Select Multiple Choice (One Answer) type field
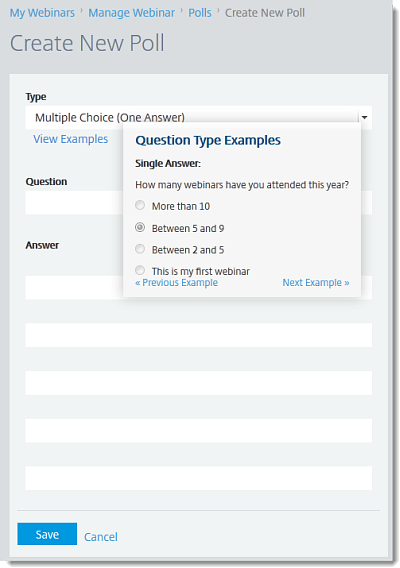Screen dimensions: 400x568 pyautogui.click(x=199, y=117)
